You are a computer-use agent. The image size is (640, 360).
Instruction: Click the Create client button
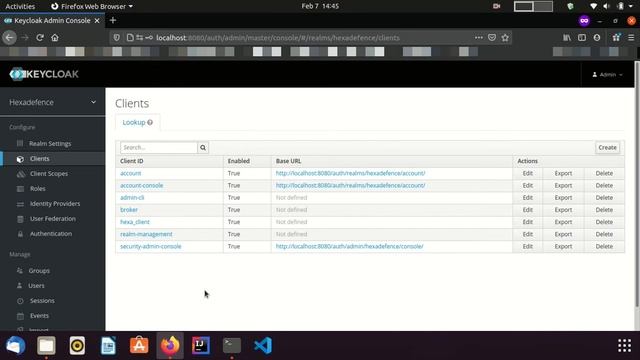pyautogui.click(x=607, y=147)
